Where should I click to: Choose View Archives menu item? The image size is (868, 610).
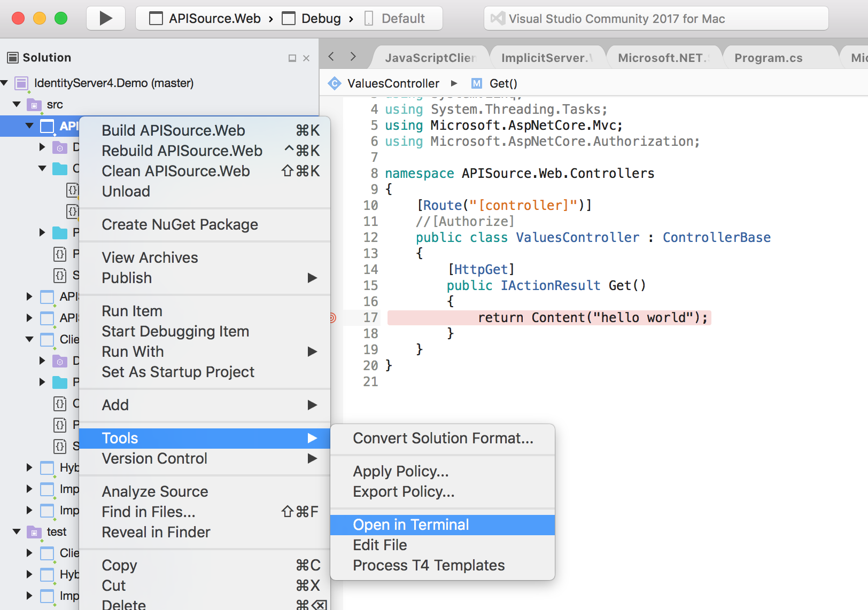[205, 257]
